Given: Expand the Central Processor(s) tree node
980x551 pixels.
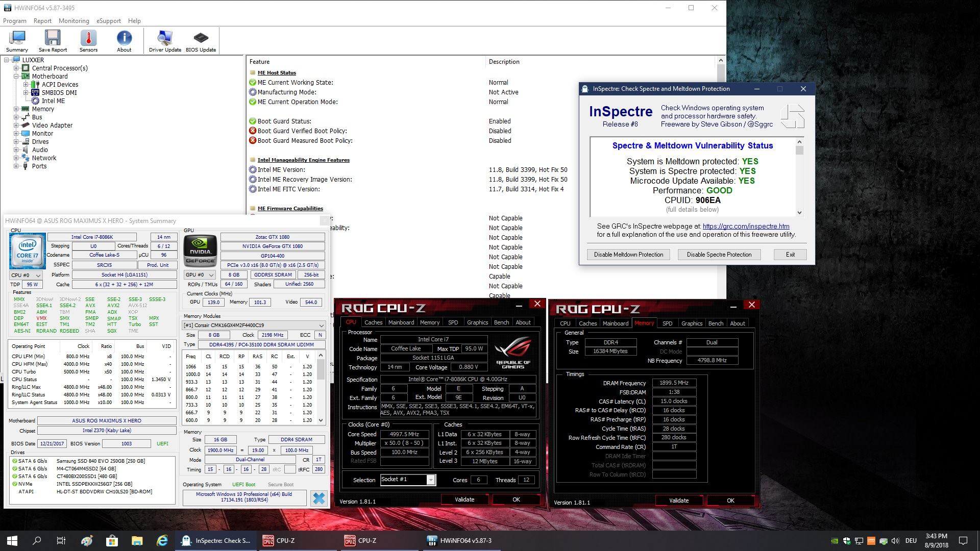Looking at the screenshot, I should click(16, 68).
